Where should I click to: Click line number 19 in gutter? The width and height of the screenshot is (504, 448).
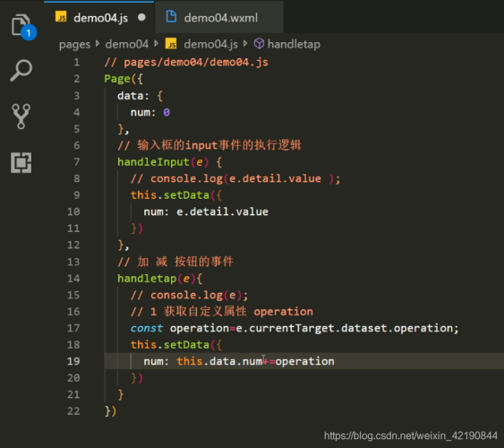[x=73, y=361]
